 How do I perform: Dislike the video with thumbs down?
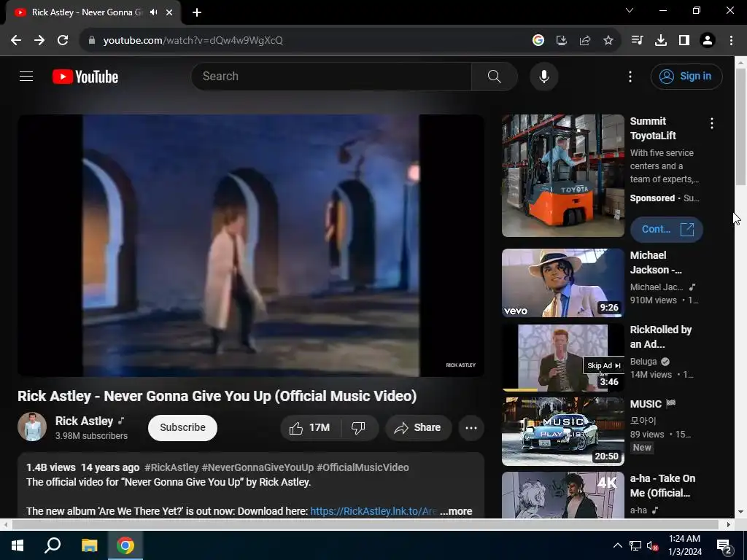pos(359,427)
